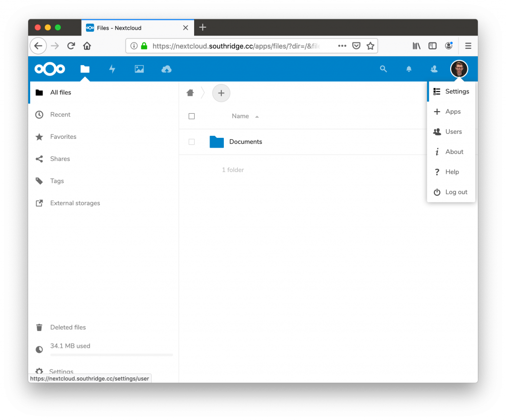The width and height of the screenshot is (506, 420).
Task: Sort files by Name column arrow
Action: (257, 117)
